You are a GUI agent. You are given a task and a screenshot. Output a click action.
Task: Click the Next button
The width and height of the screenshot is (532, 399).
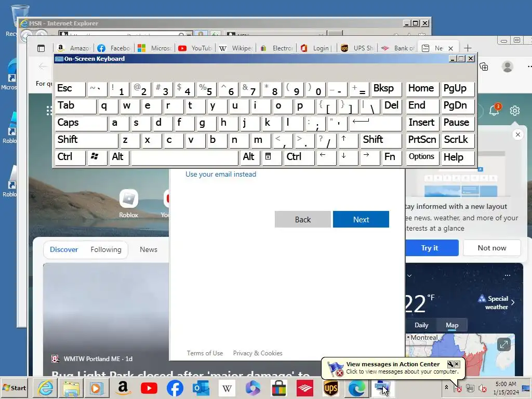tap(361, 220)
